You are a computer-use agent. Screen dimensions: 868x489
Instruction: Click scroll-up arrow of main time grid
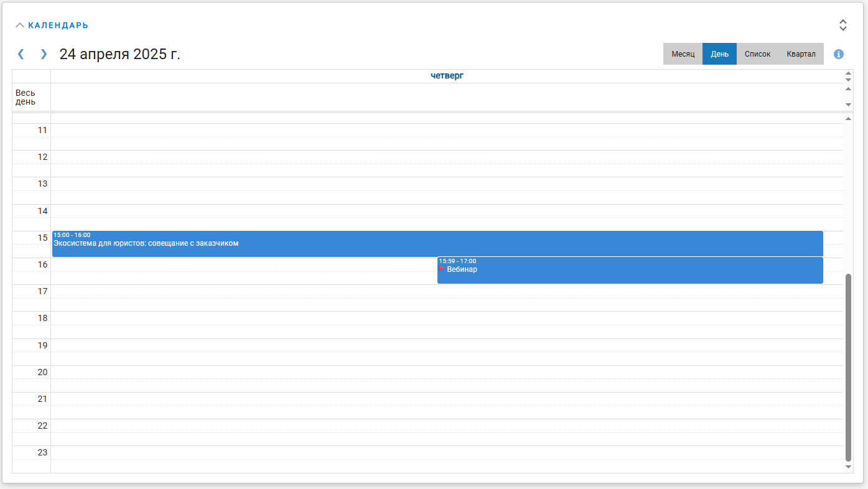(848, 118)
